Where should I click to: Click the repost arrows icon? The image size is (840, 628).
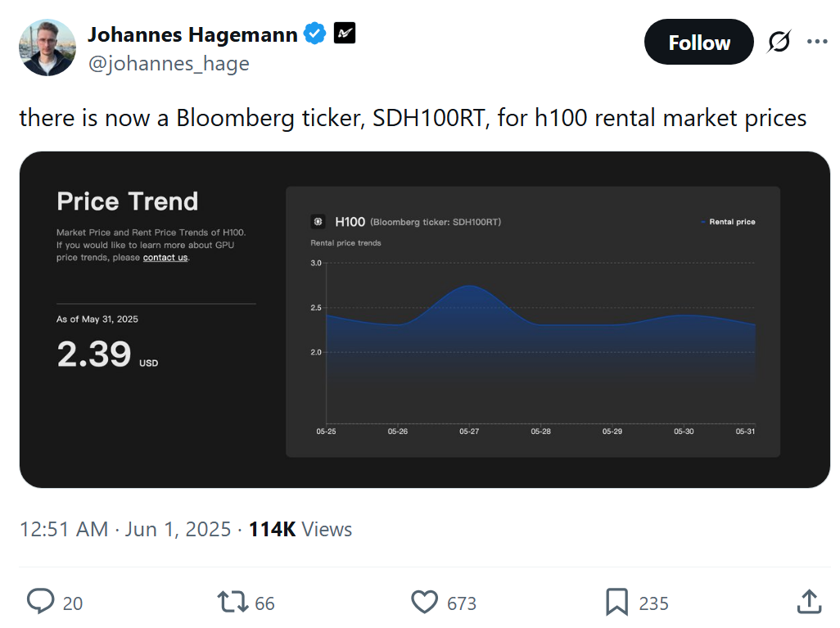(232, 603)
